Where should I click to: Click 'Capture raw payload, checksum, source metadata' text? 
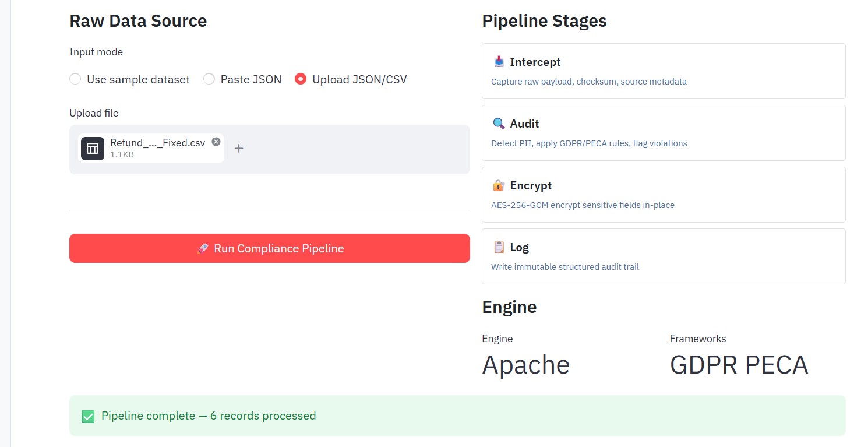[x=589, y=82]
